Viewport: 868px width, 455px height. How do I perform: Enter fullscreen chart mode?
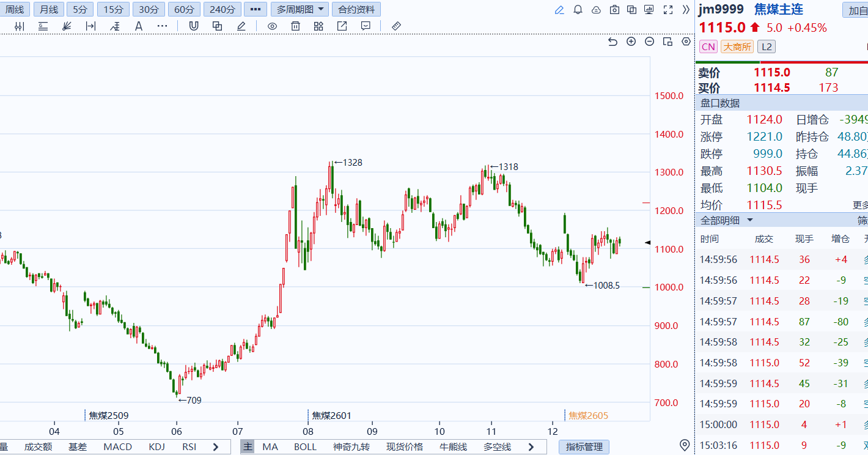coord(668,10)
